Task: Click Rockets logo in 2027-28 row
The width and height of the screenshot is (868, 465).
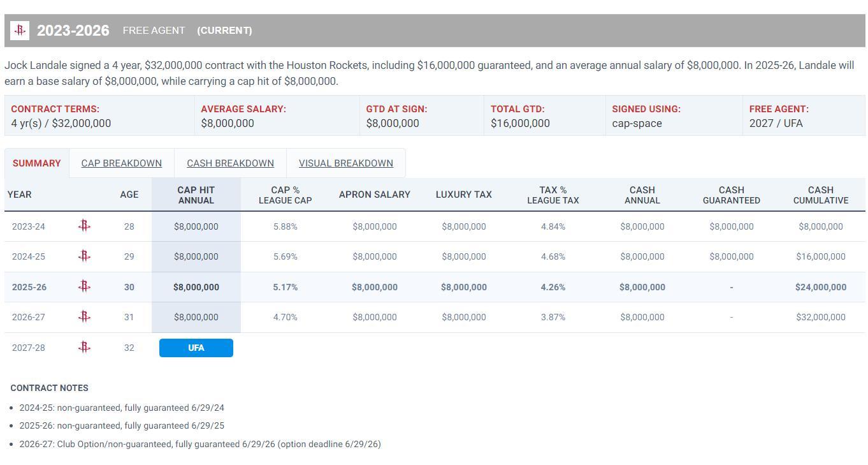Action: [x=84, y=348]
